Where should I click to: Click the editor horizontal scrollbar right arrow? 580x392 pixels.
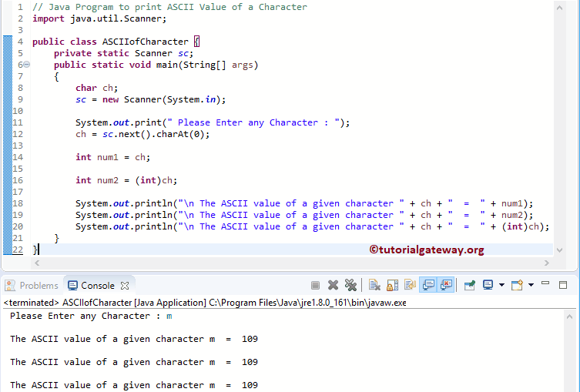[547, 263]
